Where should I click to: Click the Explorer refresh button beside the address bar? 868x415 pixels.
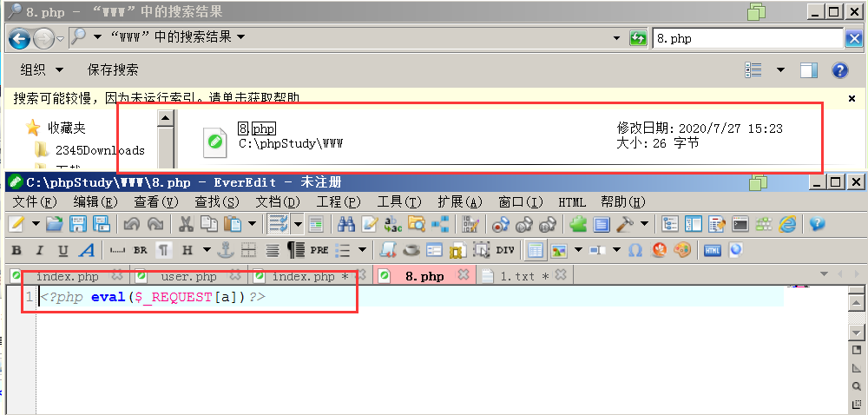coord(638,38)
